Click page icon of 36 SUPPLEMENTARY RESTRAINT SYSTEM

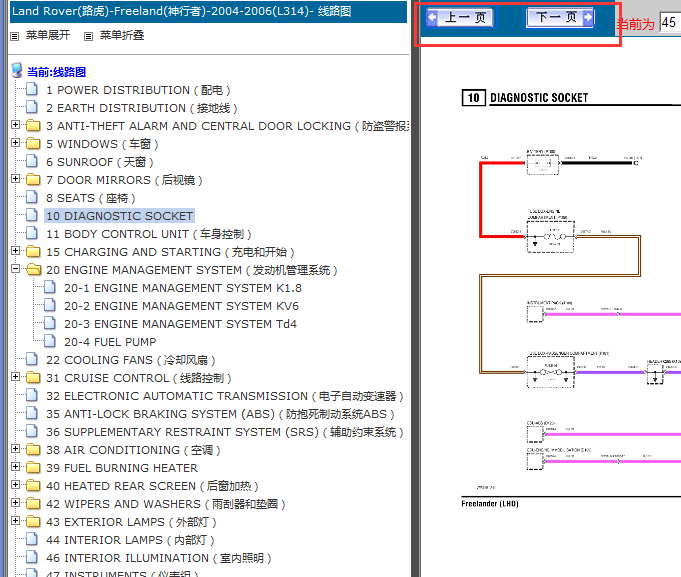[32, 431]
